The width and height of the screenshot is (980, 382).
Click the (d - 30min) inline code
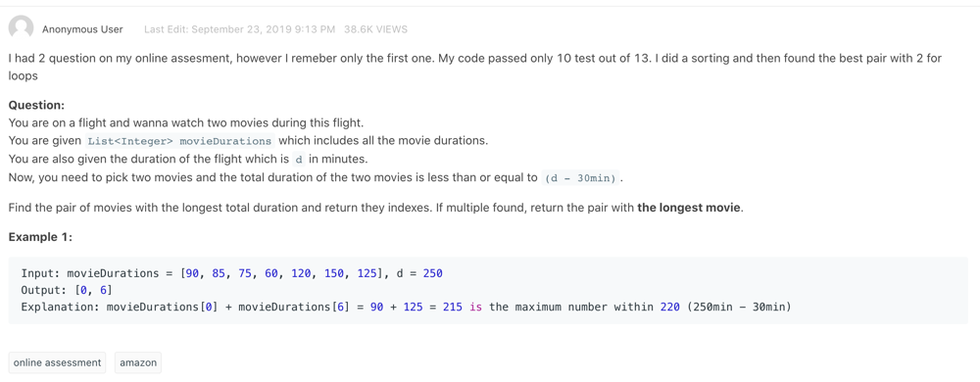580,178
